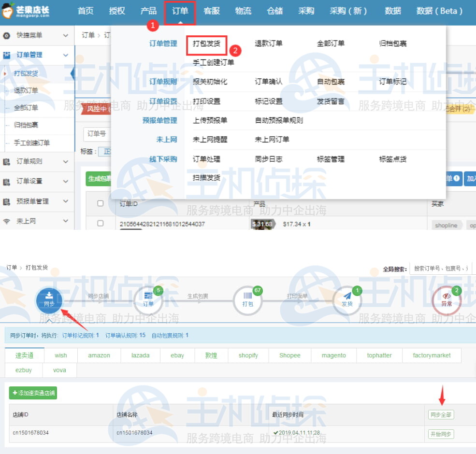
Task: Click the 未上网 wifi icon in sidebar
Action: coord(7,221)
